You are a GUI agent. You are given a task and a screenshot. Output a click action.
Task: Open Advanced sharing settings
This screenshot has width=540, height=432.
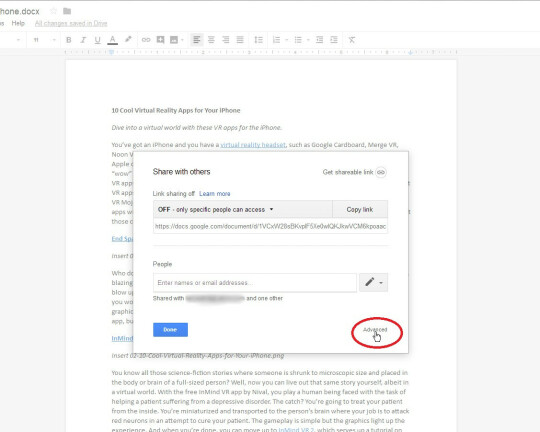(375, 330)
